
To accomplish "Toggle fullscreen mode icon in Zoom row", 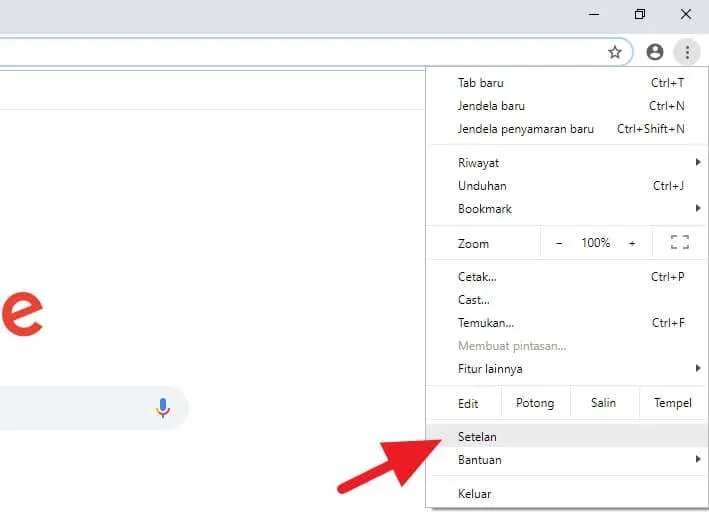I will point(680,243).
